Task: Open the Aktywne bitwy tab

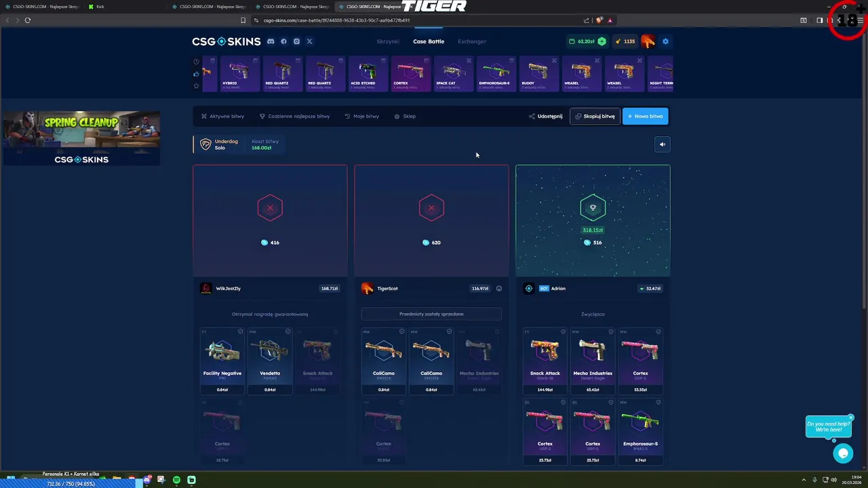Action: 222,116
